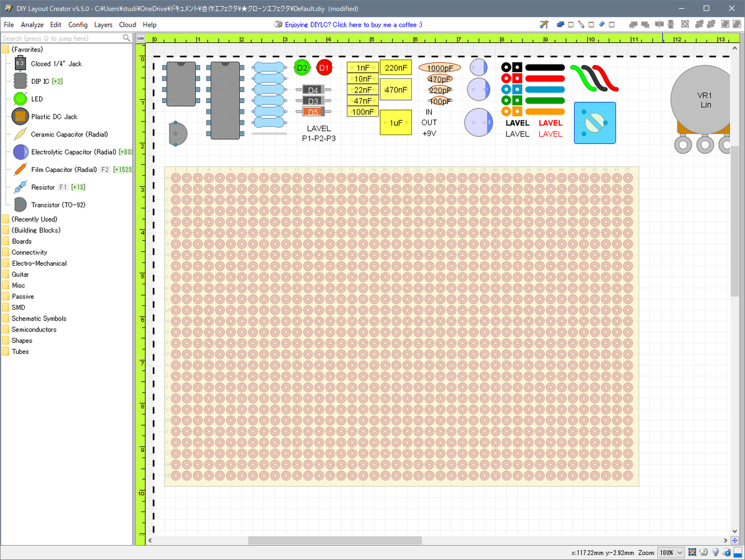Image resolution: width=745 pixels, height=560 pixels.
Task: Select the Resistor component icon
Action: 20,187
